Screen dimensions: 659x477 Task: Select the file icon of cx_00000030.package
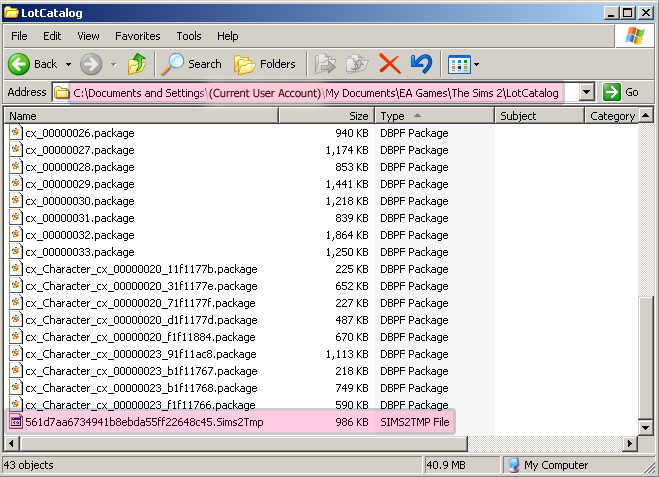point(16,200)
